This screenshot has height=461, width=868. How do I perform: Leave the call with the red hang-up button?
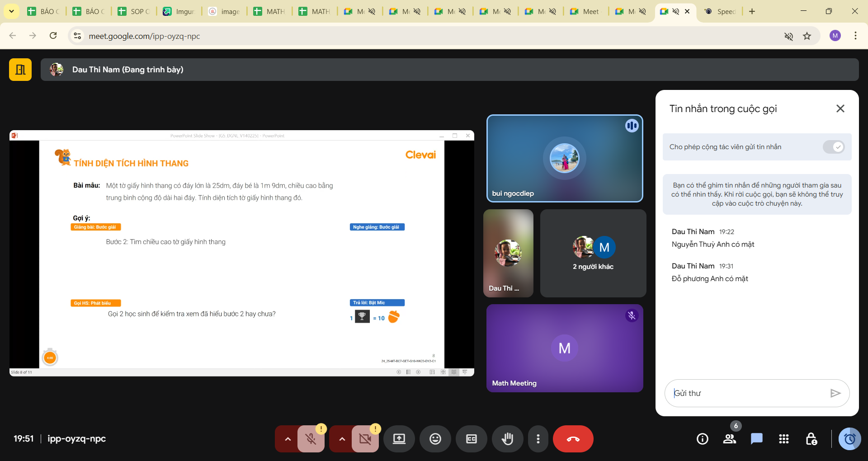[573, 439]
